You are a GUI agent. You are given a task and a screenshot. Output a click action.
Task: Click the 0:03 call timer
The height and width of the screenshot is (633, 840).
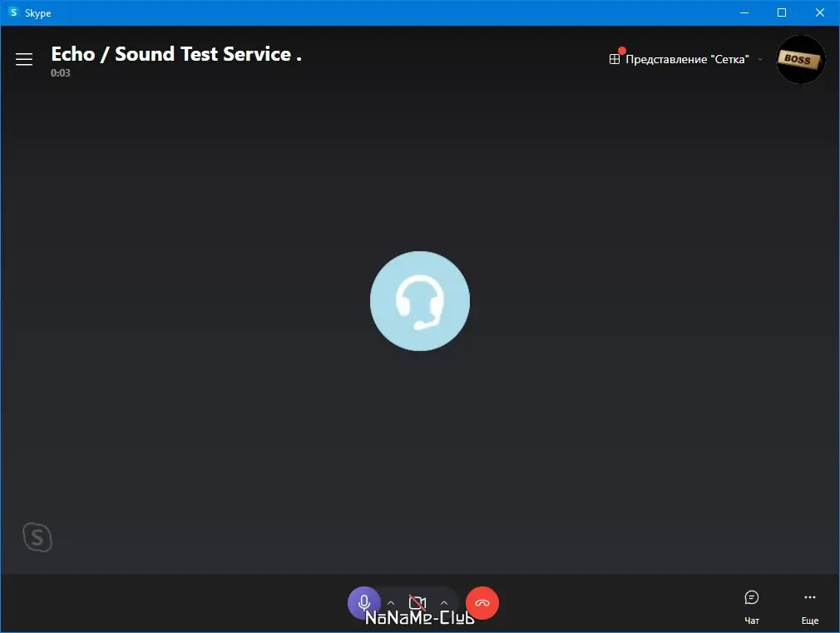point(61,73)
